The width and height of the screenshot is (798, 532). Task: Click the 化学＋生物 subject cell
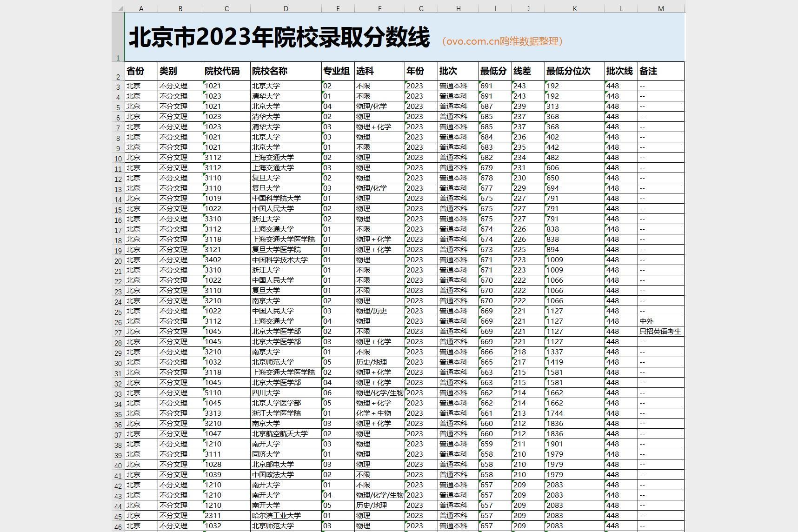379,413
